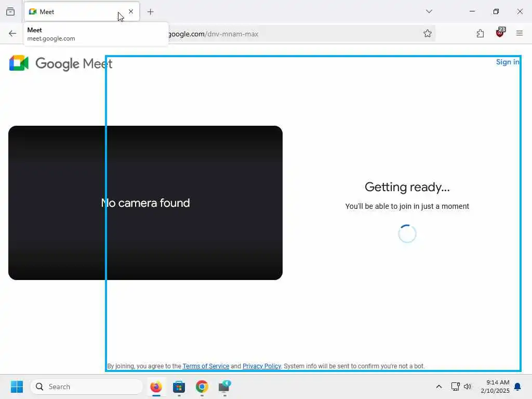Select the Meet browser tab

[82, 12]
